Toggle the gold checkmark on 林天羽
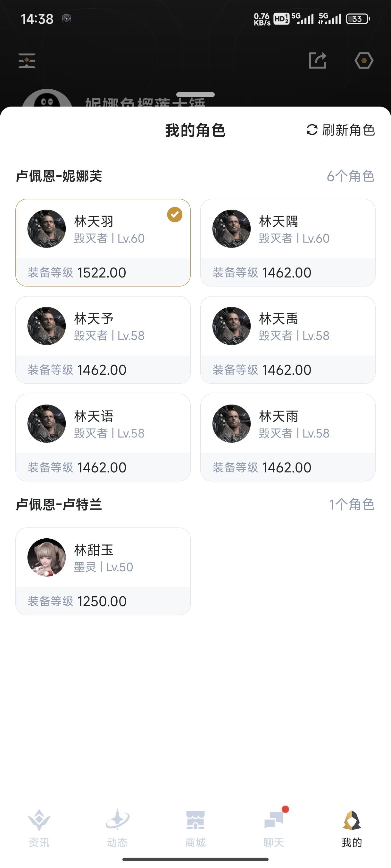Viewport: 391px width, 868px height. (x=175, y=215)
